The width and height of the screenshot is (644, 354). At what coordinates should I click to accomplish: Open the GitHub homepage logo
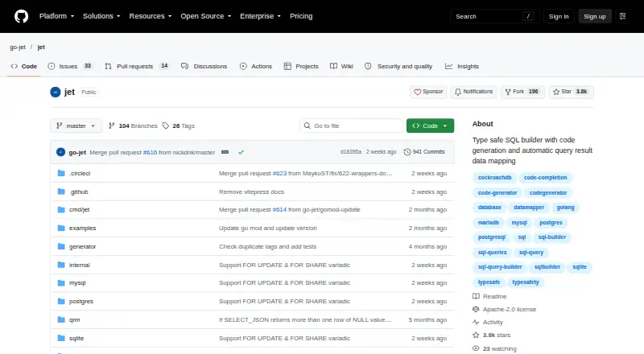tap(22, 16)
